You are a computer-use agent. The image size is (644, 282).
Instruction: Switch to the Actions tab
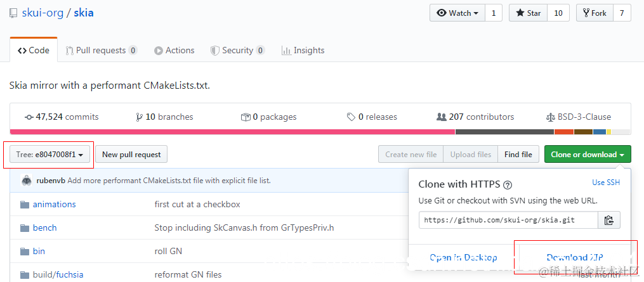pos(174,51)
